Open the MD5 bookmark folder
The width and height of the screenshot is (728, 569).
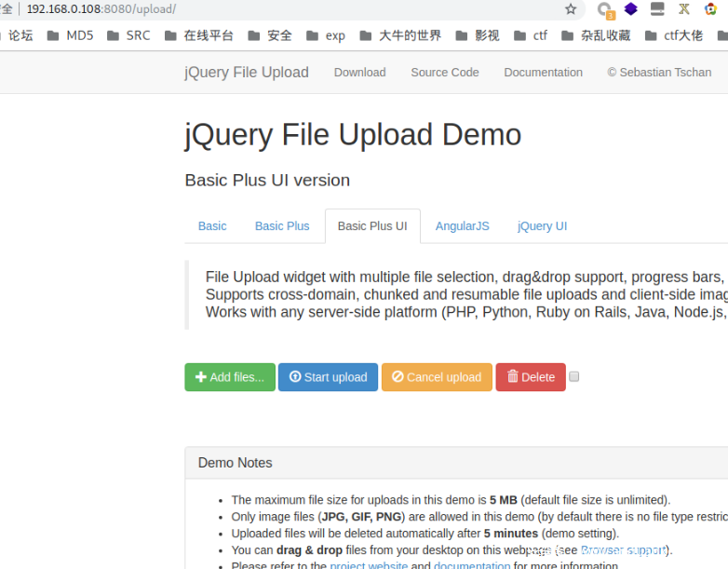71,35
